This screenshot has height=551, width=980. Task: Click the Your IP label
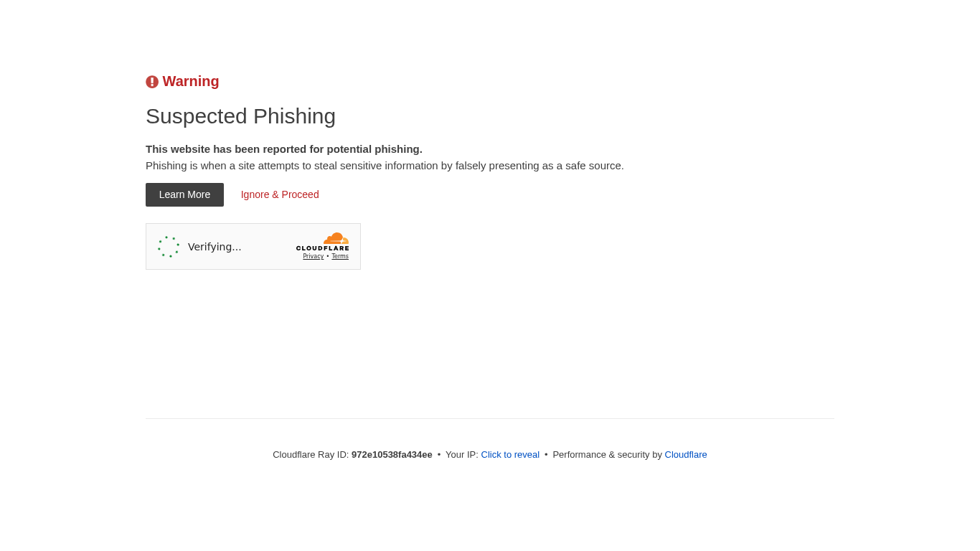[x=462, y=454]
